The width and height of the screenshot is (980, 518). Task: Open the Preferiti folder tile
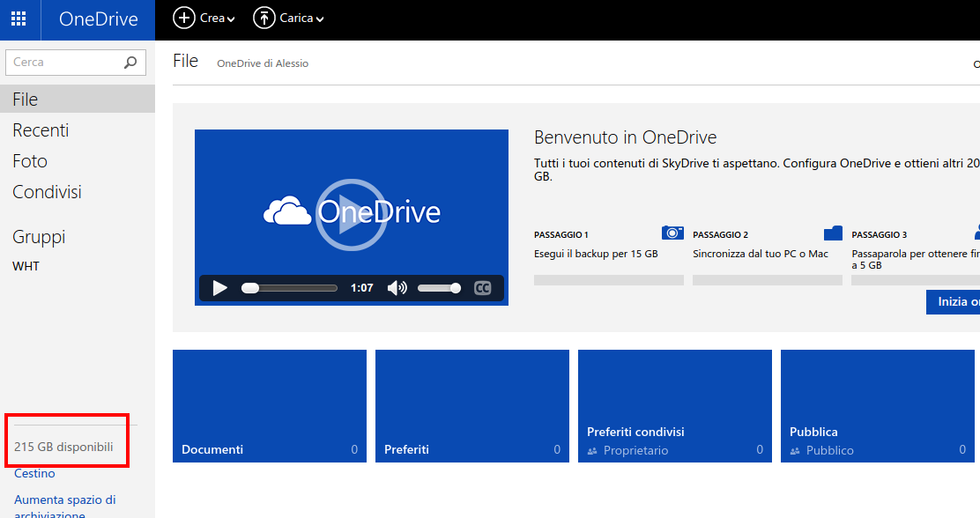coord(471,406)
